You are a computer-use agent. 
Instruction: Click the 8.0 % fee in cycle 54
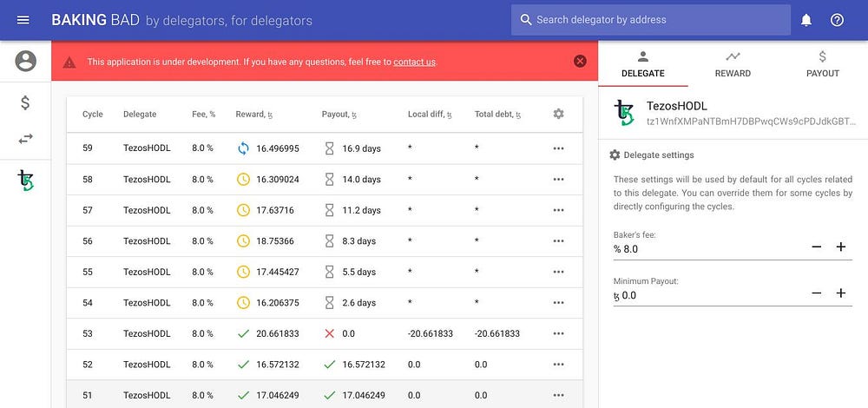click(202, 303)
